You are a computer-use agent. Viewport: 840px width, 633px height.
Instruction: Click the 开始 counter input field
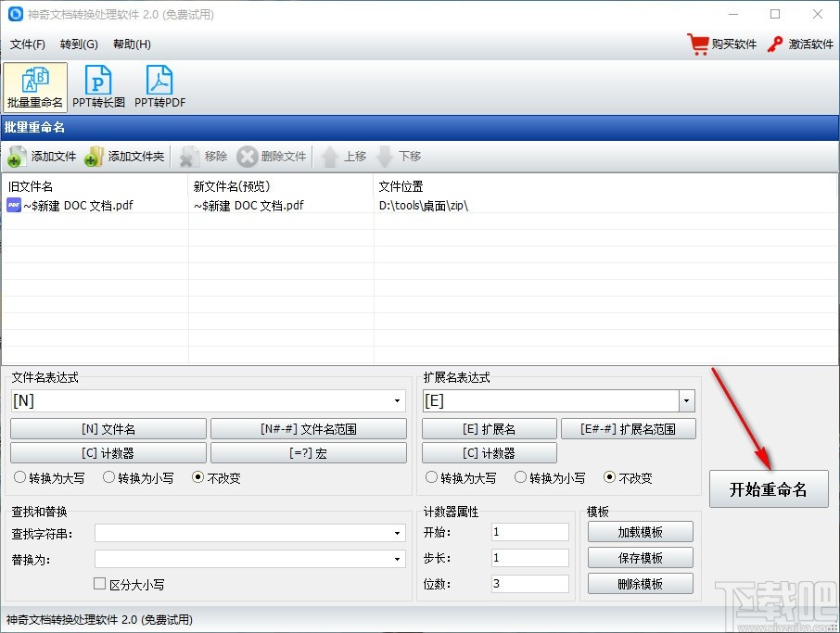[x=529, y=532]
